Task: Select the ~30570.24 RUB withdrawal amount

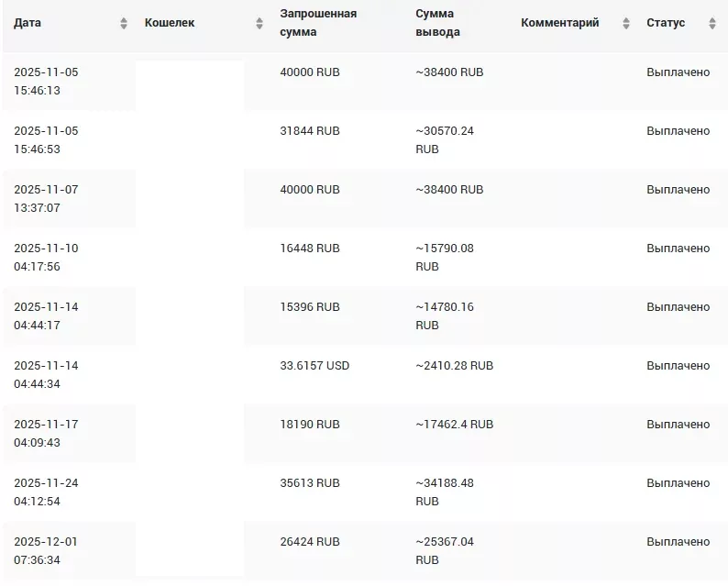Action: tap(445, 139)
